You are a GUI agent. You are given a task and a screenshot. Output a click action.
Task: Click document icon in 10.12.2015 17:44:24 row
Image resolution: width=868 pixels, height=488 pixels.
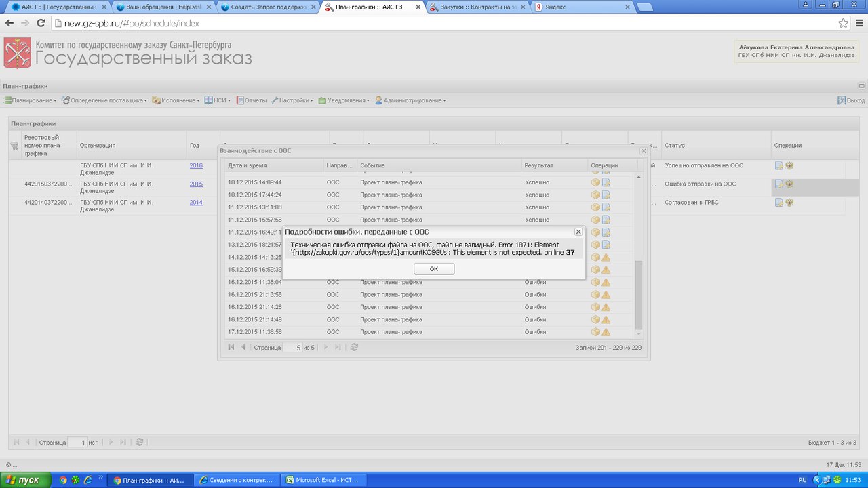pyautogui.click(x=606, y=195)
